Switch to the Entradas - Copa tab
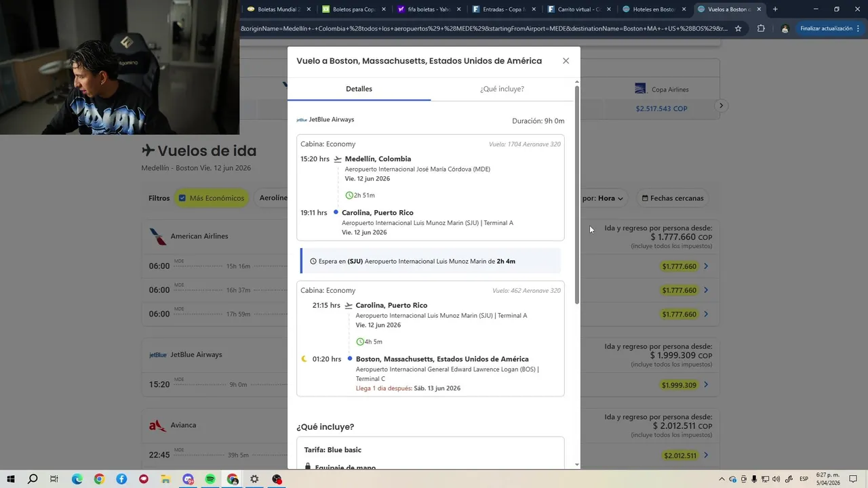The width and height of the screenshot is (868, 488). click(504, 9)
